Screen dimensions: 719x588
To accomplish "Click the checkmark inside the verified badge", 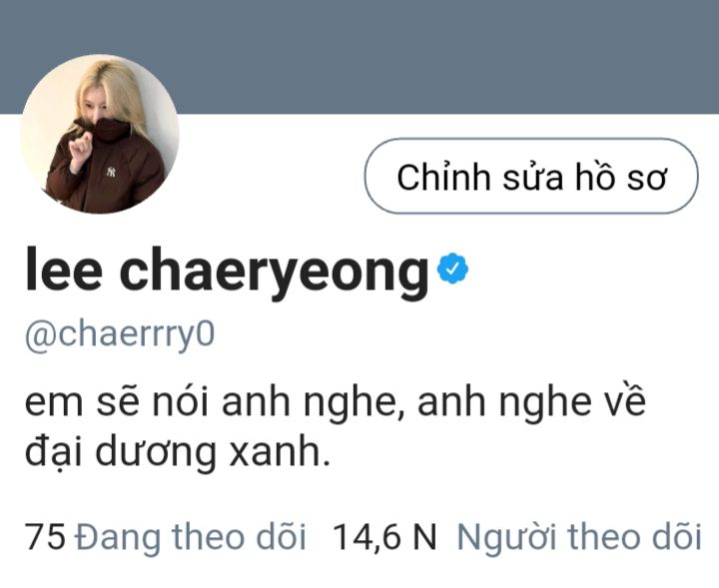I will point(452,269).
